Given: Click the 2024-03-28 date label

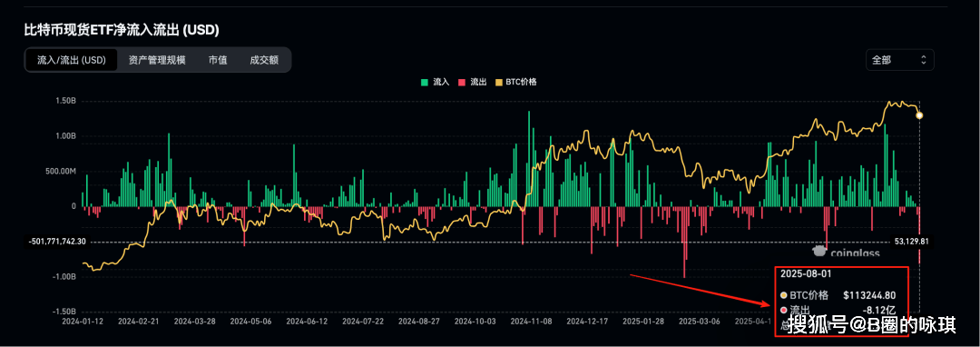Looking at the screenshot, I should tap(195, 322).
